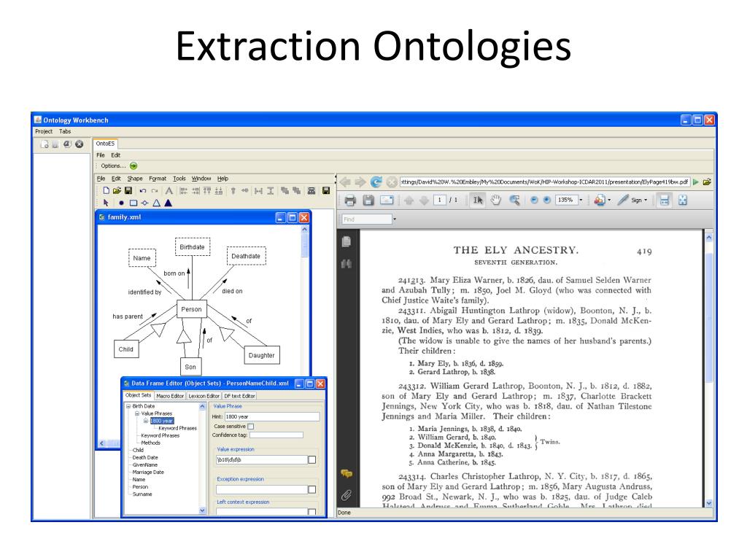Click the hierarchy layout icon in OntoES toolbar
This screenshot has width=747, height=560.
coord(311,190)
